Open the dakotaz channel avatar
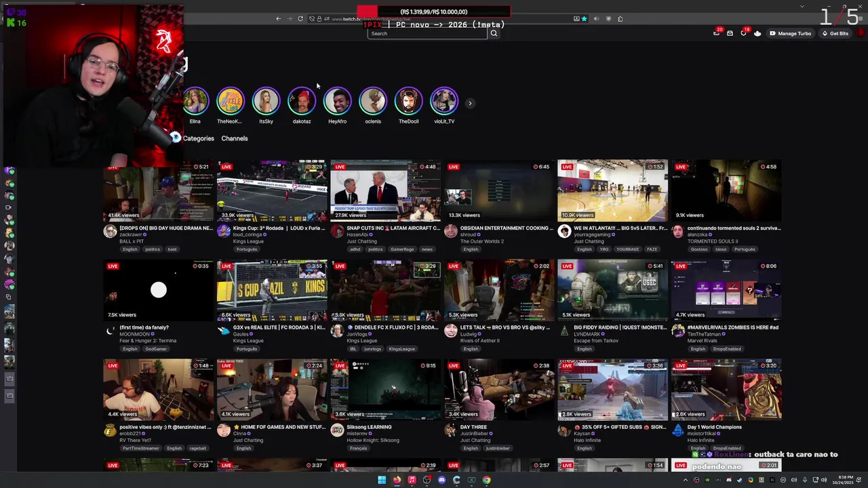The width and height of the screenshot is (868, 488). coord(302,101)
